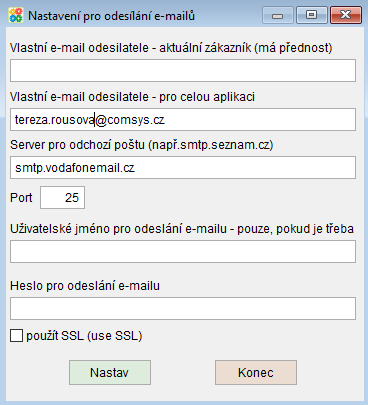Select the Port number field
This screenshot has height=405, width=368.
(63, 198)
